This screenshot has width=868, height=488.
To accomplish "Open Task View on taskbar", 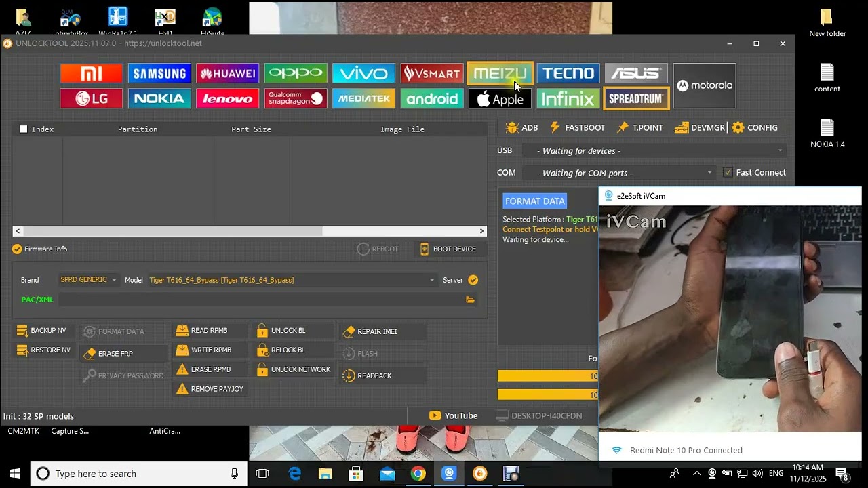I will pyautogui.click(x=262, y=474).
